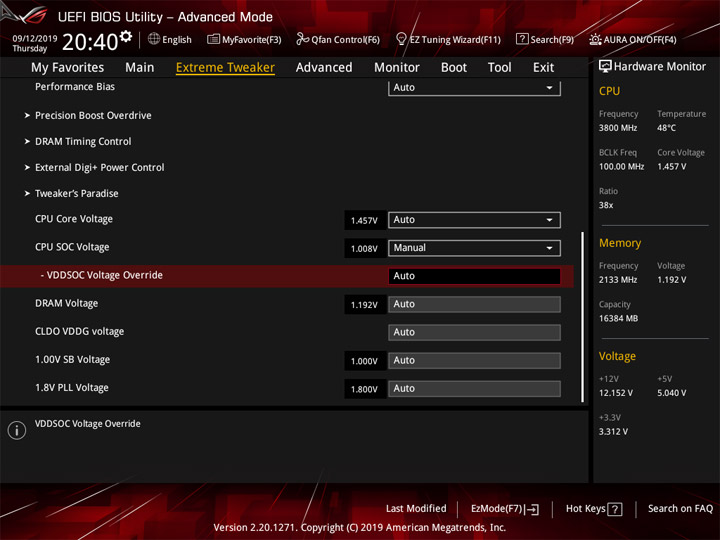Click the 1.00V SB Voltage Auto field
Image resolution: width=720 pixels, height=540 pixels.
pos(474,360)
